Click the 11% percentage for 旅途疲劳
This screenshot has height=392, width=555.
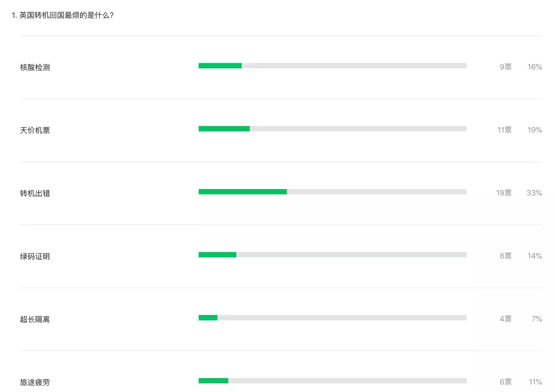pyautogui.click(x=535, y=382)
